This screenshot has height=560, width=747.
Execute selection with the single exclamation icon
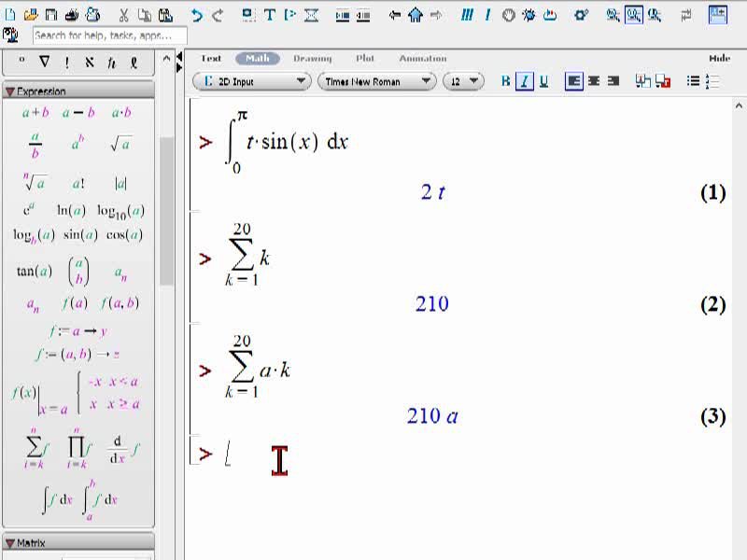487,15
